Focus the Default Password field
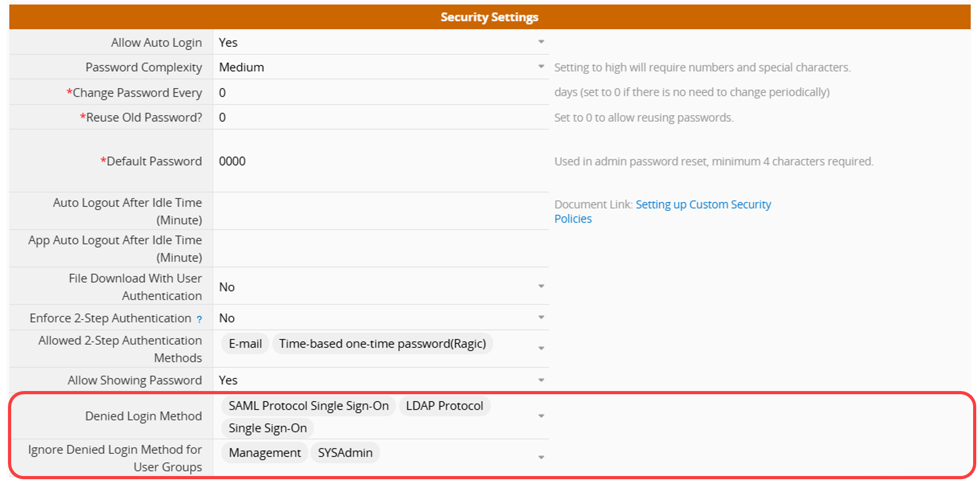This screenshot has height=484, width=980. click(381, 161)
